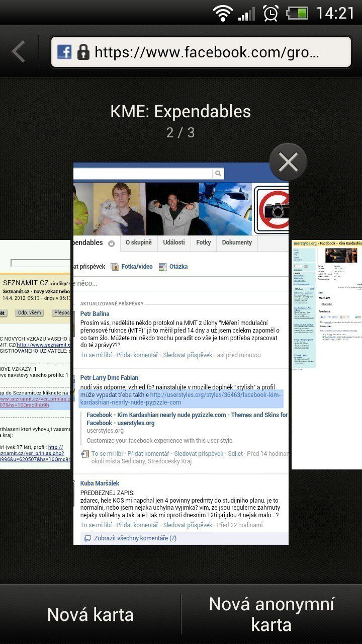Close the KME: Expendables tab preview
Viewport: 362px width, 644px height.
(288, 162)
